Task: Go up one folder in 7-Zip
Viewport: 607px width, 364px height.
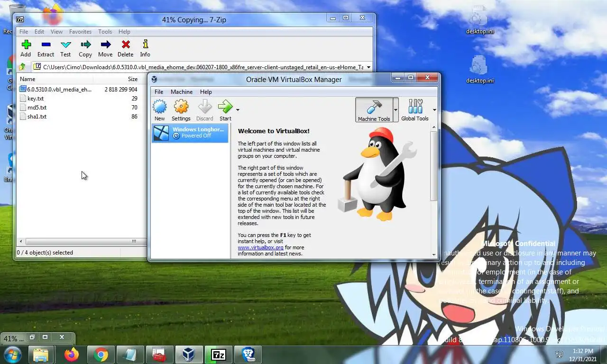Action: click(x=22, y=67)
